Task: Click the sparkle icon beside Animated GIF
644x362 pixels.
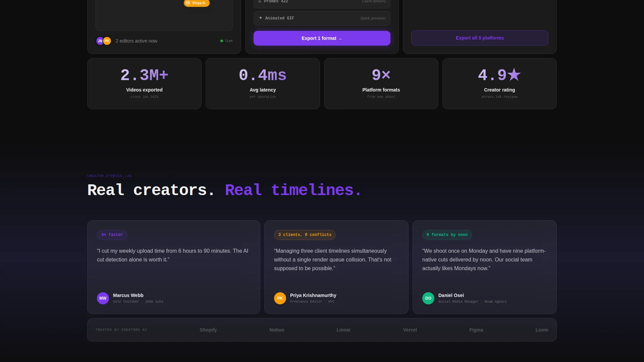Action: click(260, 18)
